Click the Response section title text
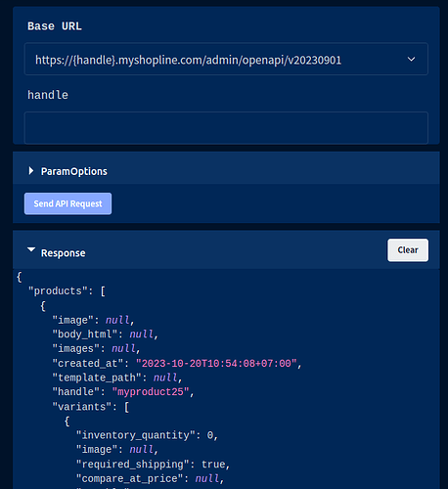448x489 pixels. (x=64, y=253)
